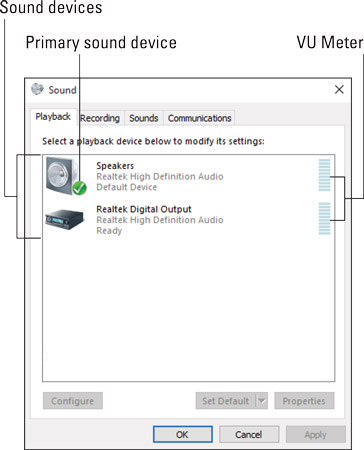Image resolution: width=364 pixels, height=450 pixels.
Task: Confirm with the OK button
Action: click(182, 434)
